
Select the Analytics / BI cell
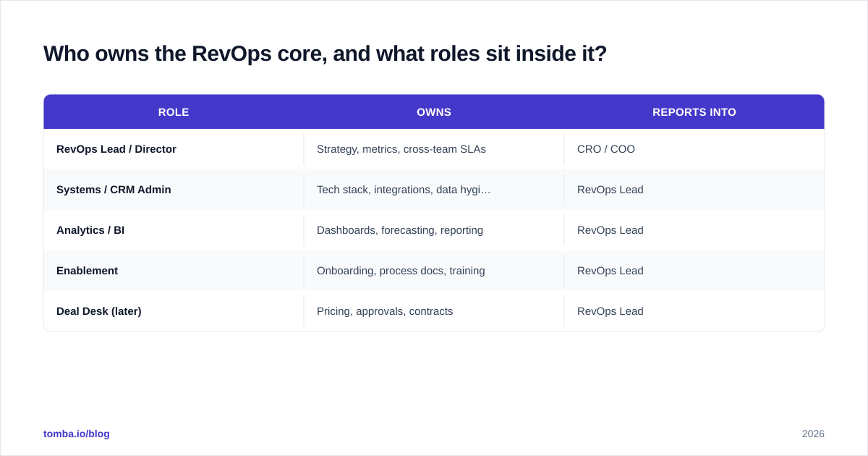[174, 230]
